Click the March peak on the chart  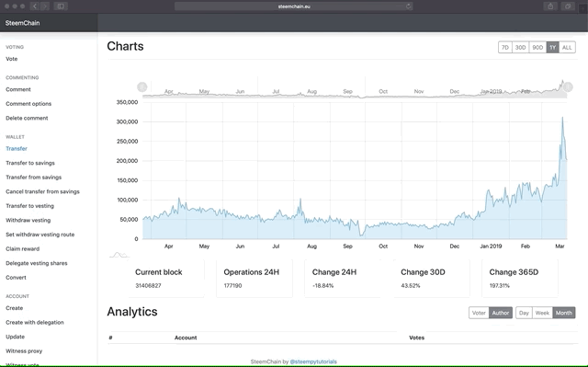pyautogui.click(x=562, y=118)
